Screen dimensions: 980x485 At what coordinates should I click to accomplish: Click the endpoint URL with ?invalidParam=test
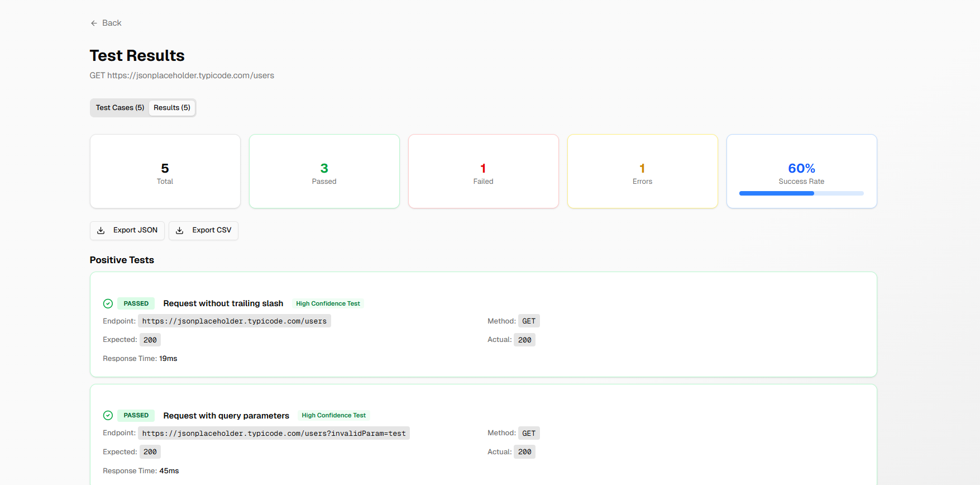(274, 433)
